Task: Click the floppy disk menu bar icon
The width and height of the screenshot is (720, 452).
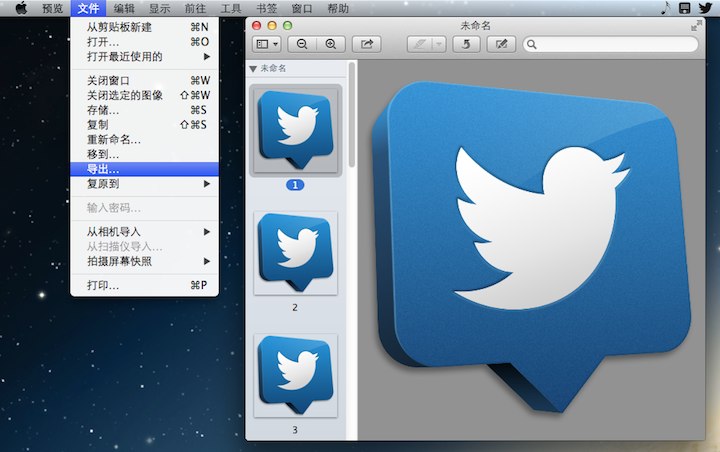Action: coord(684,8)
